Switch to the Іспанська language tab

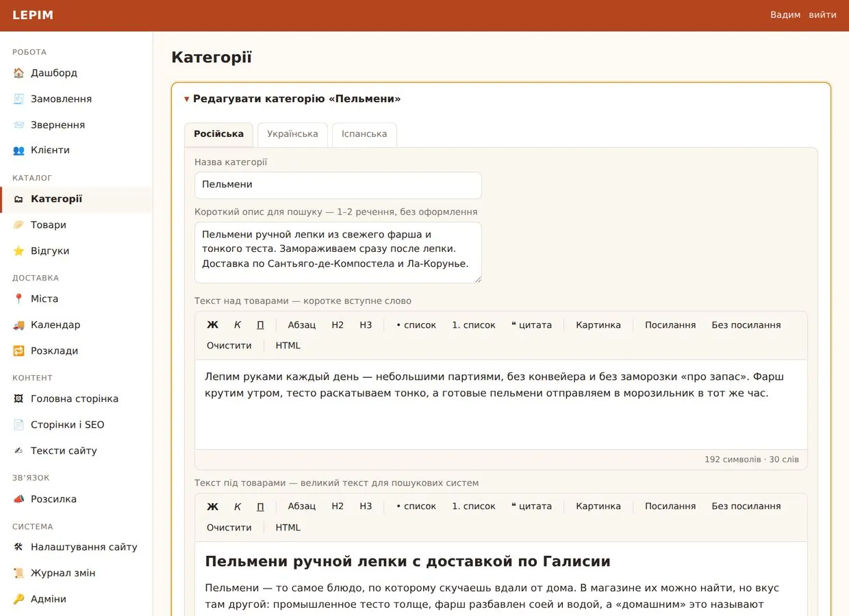364,134
